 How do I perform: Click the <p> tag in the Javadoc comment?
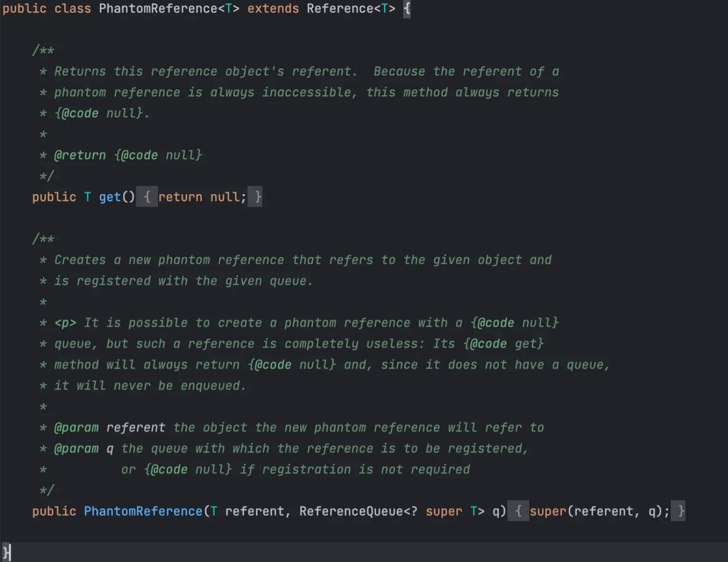click(65, 323)
